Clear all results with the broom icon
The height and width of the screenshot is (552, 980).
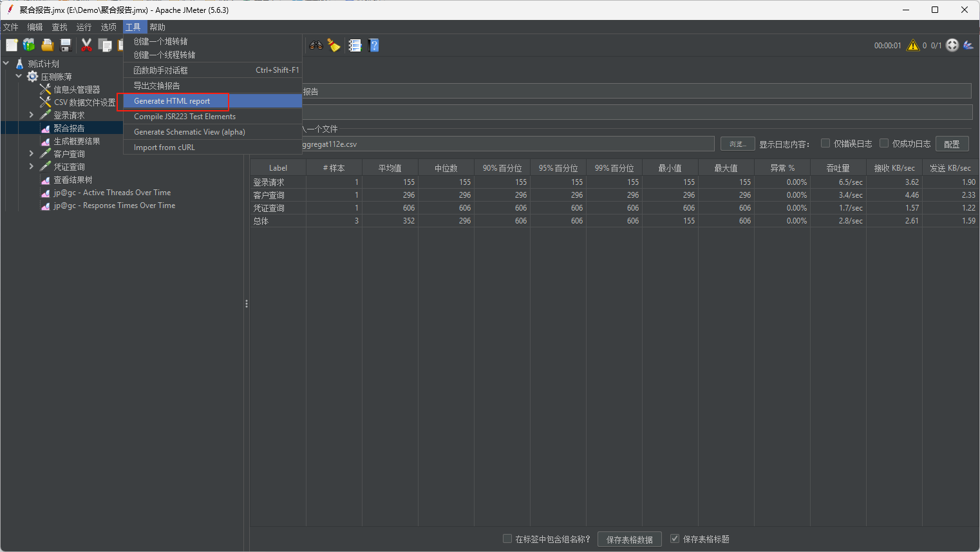(334, 44)
